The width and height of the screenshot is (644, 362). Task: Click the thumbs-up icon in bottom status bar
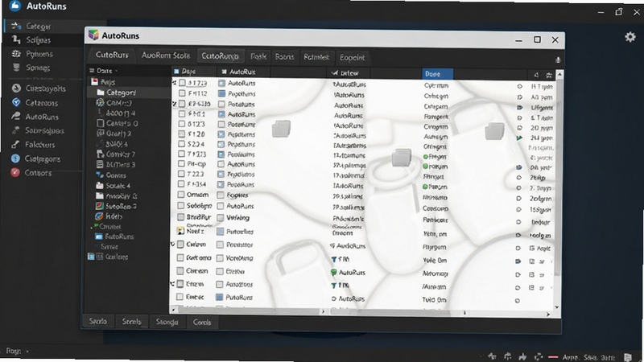(522, 356)
